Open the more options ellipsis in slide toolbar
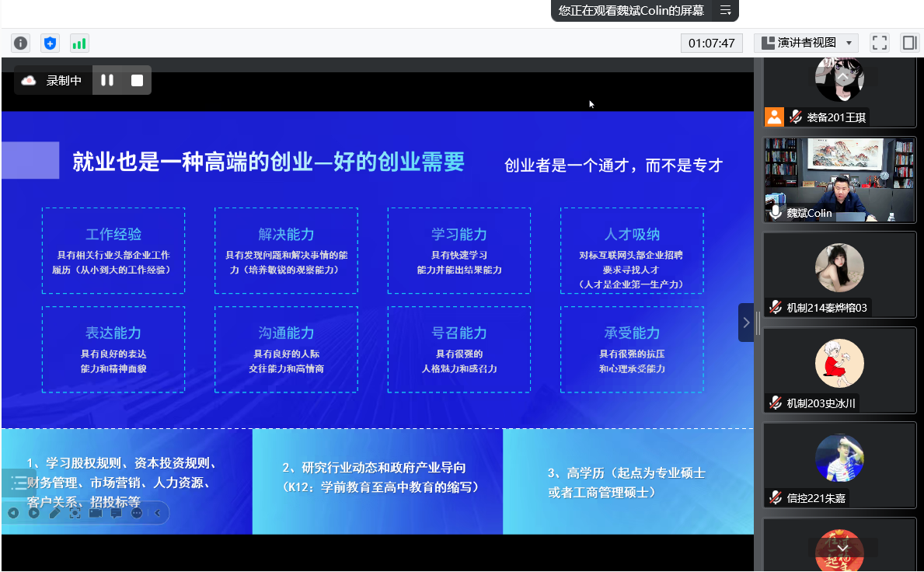This screenshot has height=572, width=924. click(137, 513)
